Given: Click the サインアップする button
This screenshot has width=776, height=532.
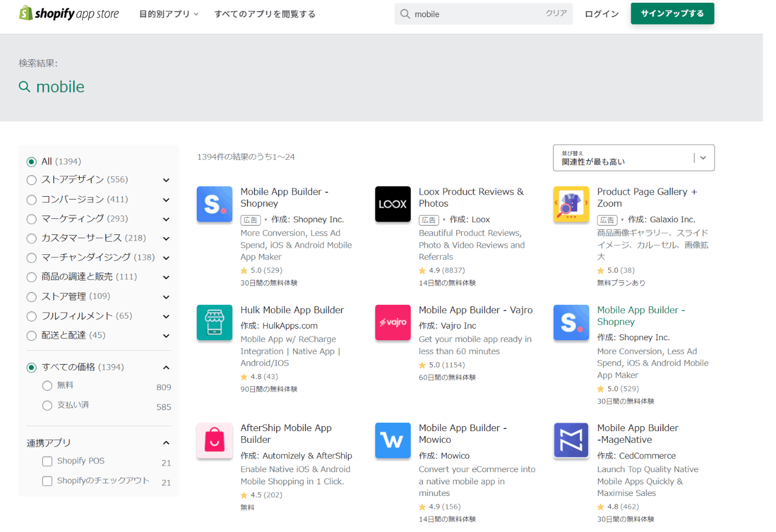Looking at the screenshot, I should 672,13.
